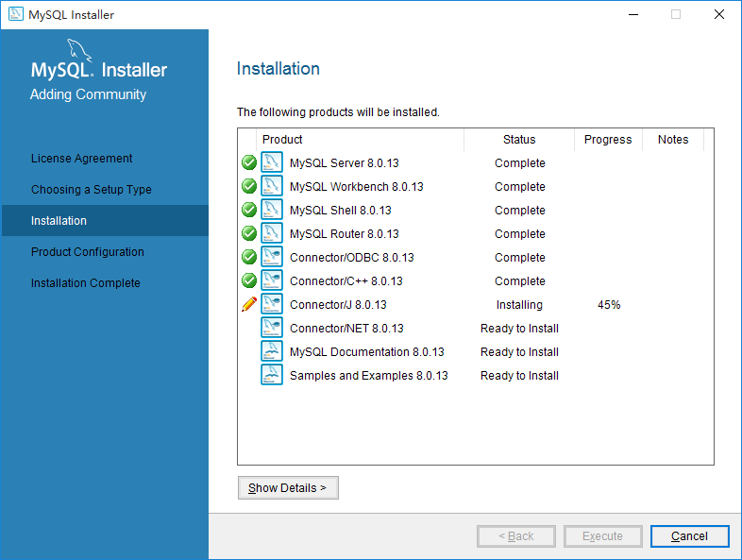This screenshot has width=742, height=560.
Task: Click the pencil installing icon beside Connector/J
Action: 249,304
